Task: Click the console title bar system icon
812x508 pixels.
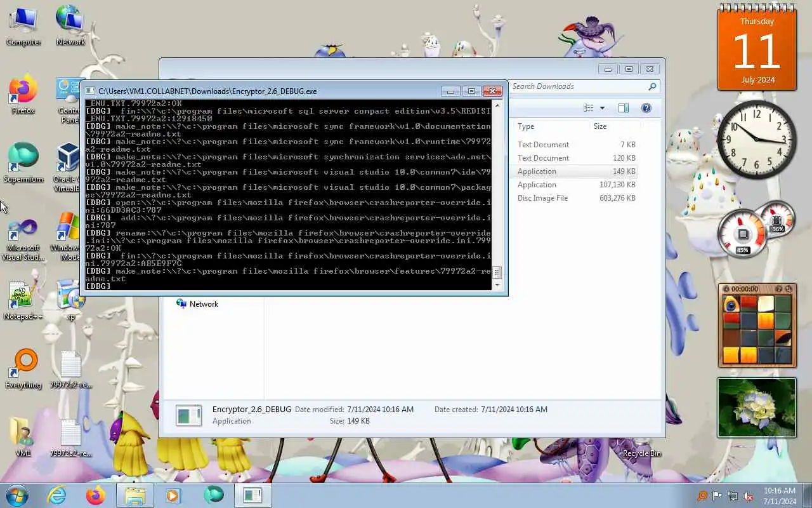Action: (x=90, y=91)
